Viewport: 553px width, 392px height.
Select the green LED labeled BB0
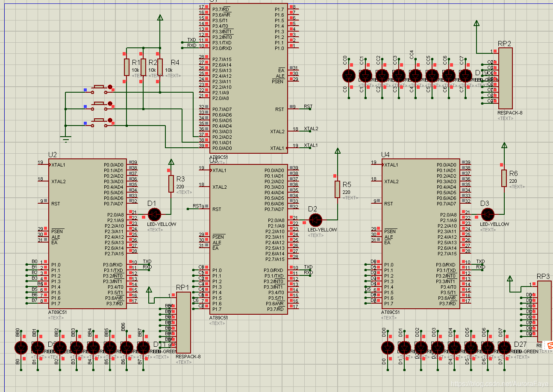tap(21, 348)
